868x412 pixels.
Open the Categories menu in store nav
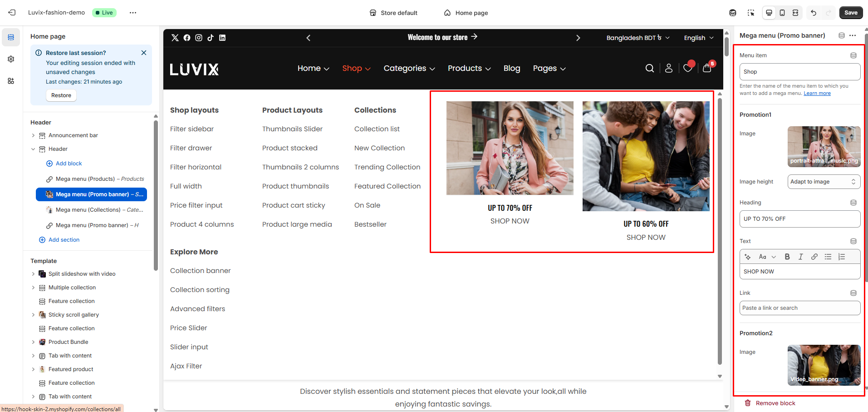click(x=409, y=68)
